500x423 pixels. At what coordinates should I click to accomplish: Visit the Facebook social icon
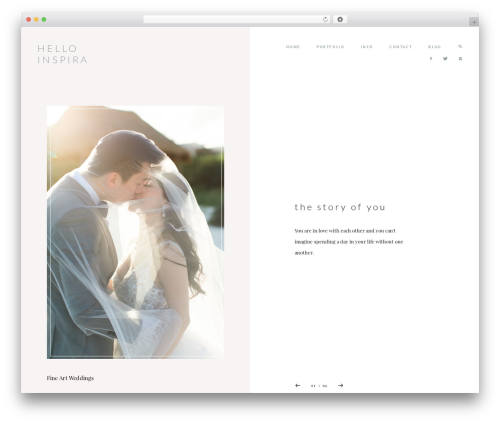[x=431, y=59]
